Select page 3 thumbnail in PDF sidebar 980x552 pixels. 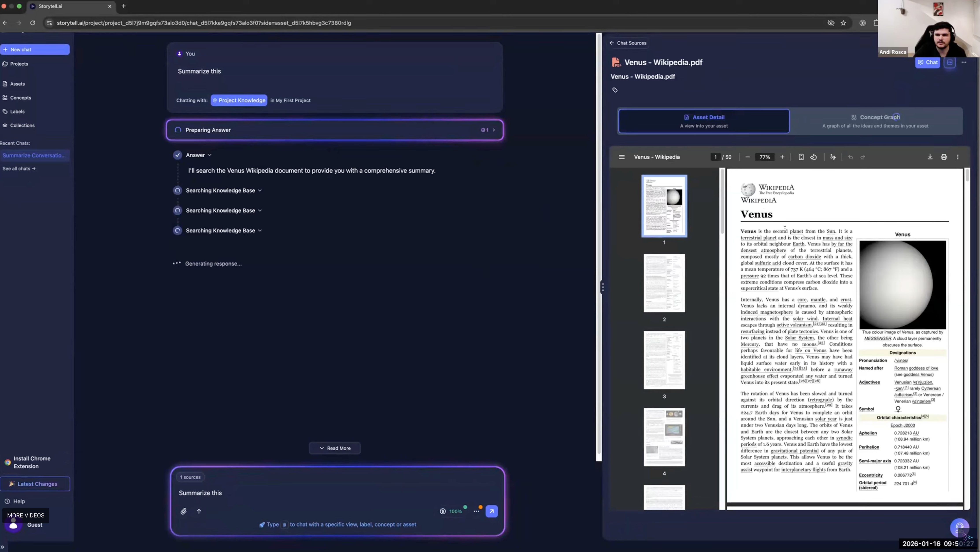click(664, 360)
